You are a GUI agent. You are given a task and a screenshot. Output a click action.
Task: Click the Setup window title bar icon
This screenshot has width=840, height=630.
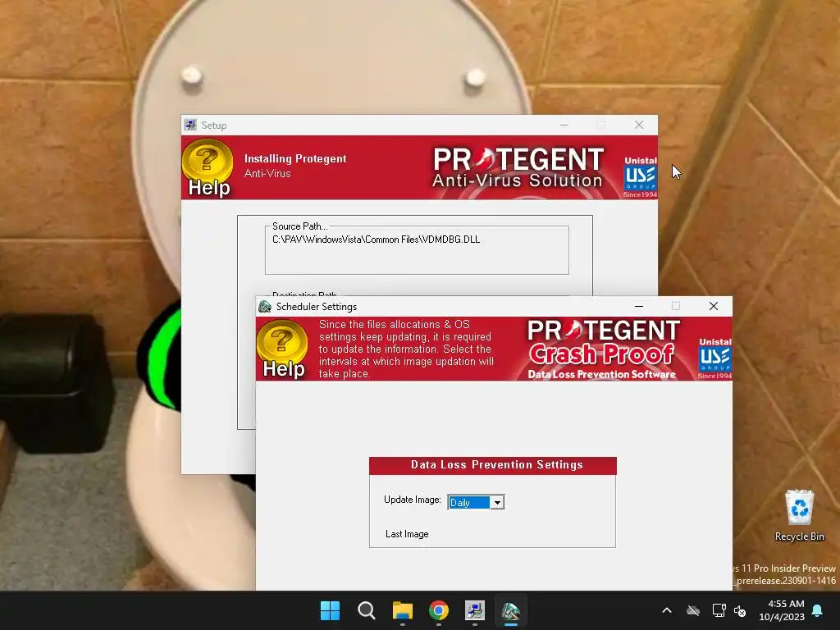coord(190,125)
